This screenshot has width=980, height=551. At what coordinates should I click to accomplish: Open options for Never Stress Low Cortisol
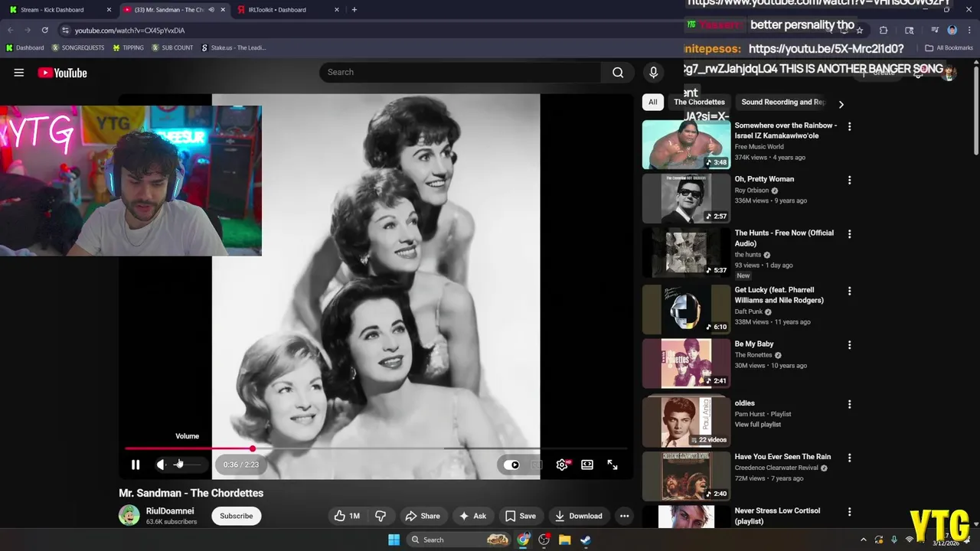tap(849, 512)
